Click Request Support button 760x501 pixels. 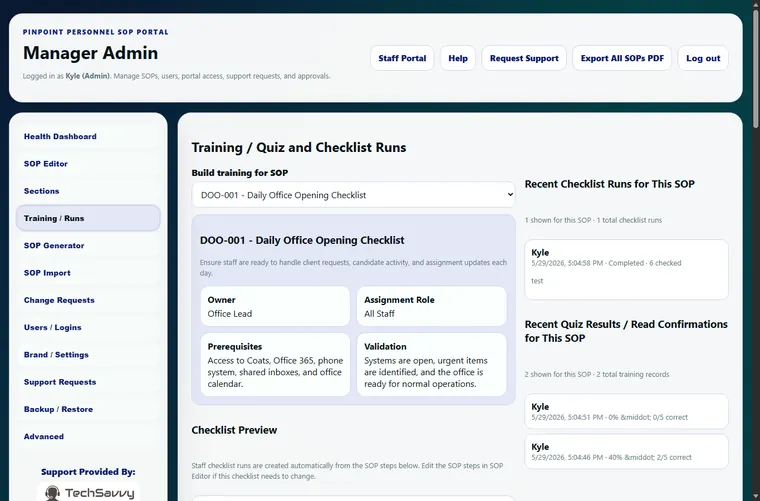tap(524, 58)
